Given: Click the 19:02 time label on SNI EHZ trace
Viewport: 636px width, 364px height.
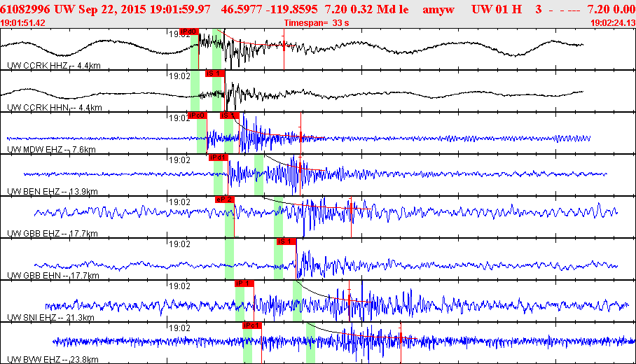Looking at the screenshot, I should click(179, 286).
